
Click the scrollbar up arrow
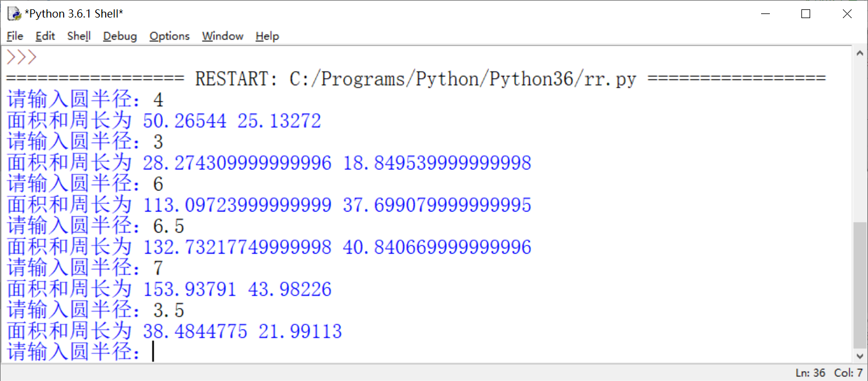pyautogui.click(x=860, y=53)
